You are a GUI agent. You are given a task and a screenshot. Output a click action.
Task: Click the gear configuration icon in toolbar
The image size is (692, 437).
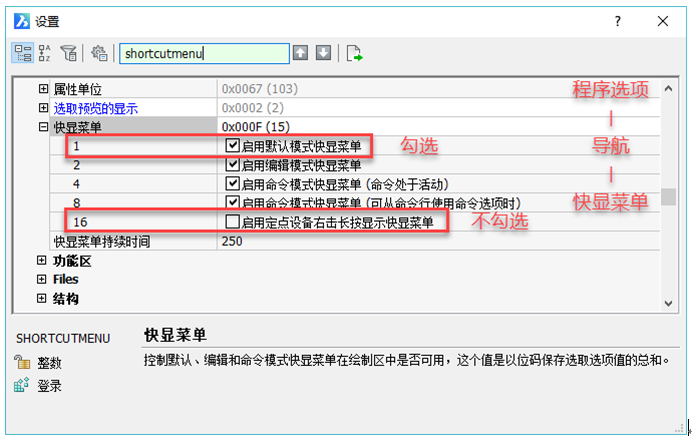point(99,53)
